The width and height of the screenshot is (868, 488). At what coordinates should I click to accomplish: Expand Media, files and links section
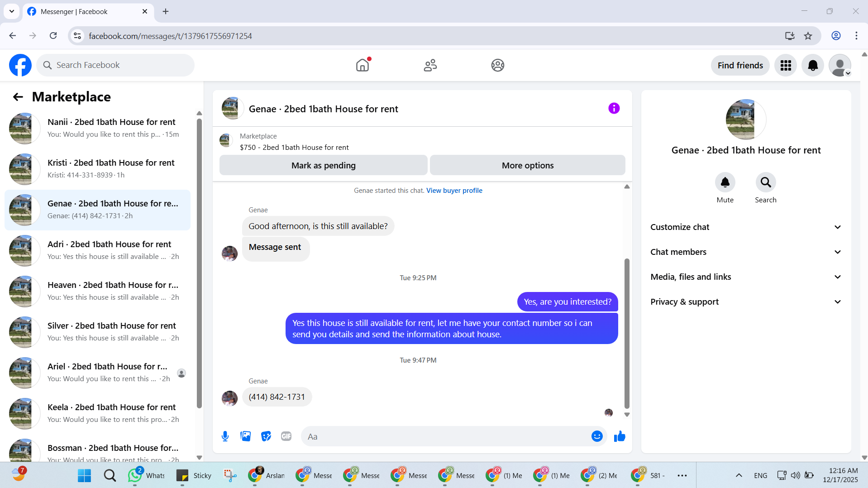[x=746, y=277]
